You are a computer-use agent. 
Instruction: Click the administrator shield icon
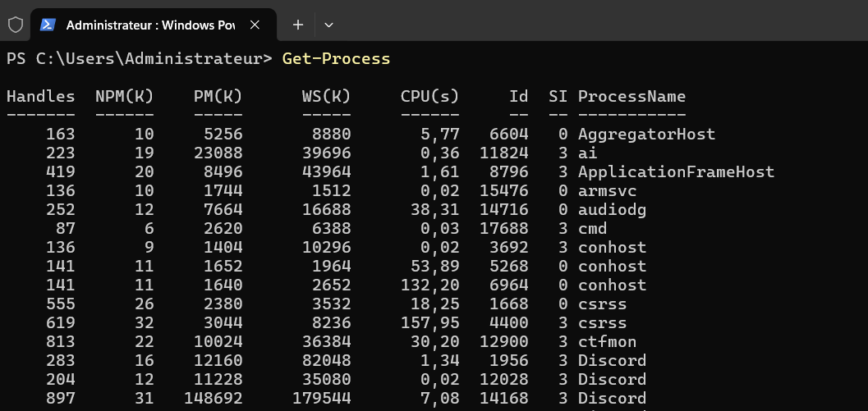[15, 25]
